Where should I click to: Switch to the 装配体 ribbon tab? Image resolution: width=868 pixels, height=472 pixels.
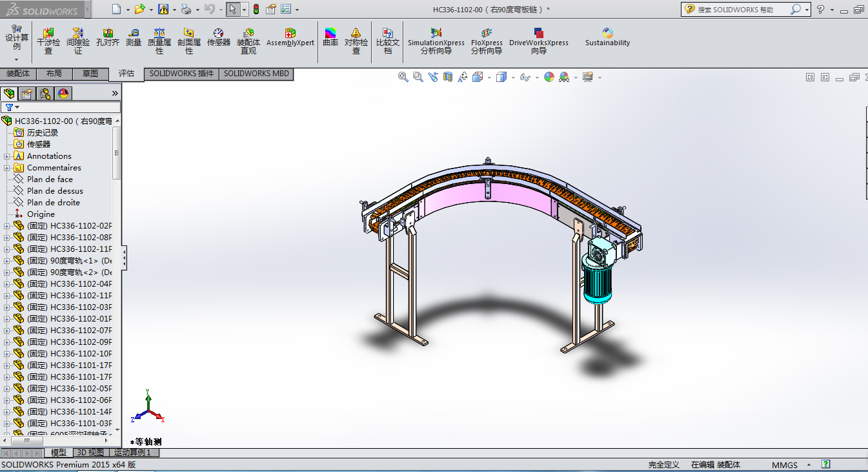coord(18,74)
